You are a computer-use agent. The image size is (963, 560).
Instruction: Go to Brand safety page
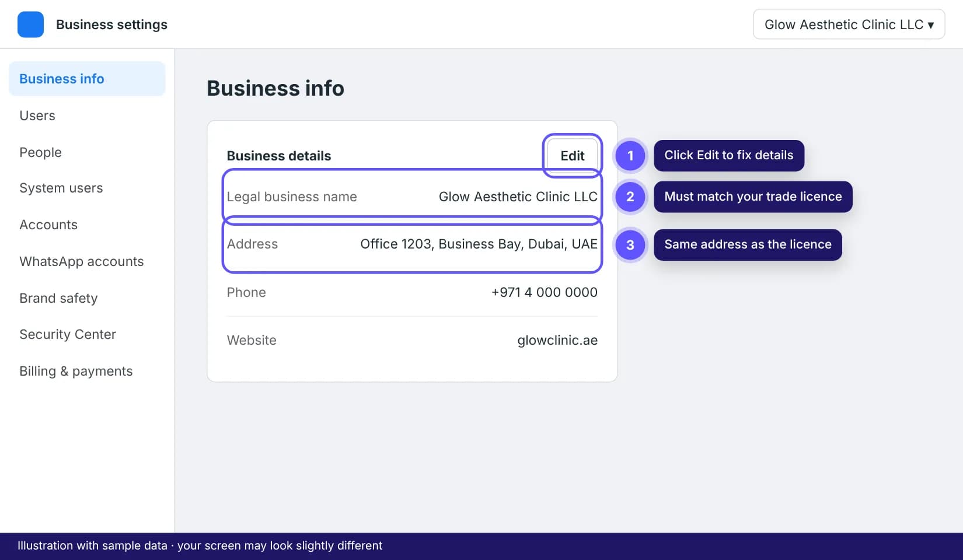point(58,298)
